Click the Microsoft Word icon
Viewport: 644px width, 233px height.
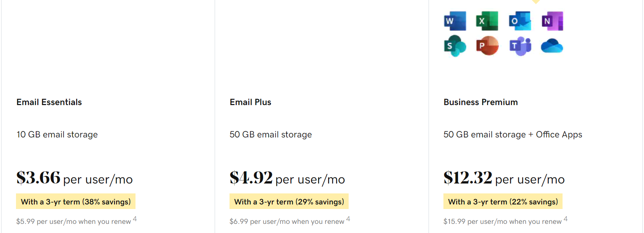coord(455,21)
